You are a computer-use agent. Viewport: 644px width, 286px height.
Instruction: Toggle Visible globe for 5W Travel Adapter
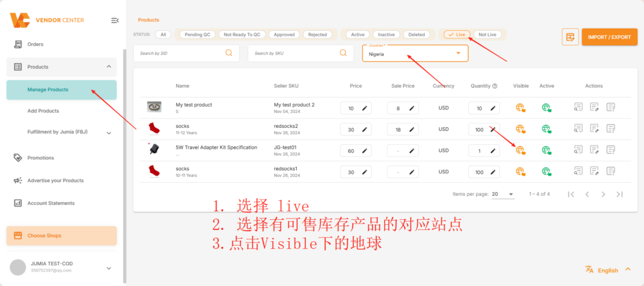[x=521, y=150]
